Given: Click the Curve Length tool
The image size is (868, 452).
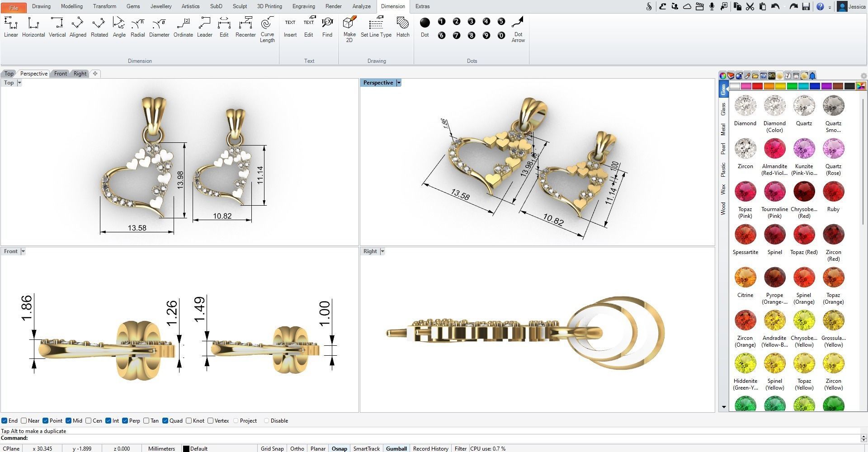Looking at the screenshot, I should (267, 30).
